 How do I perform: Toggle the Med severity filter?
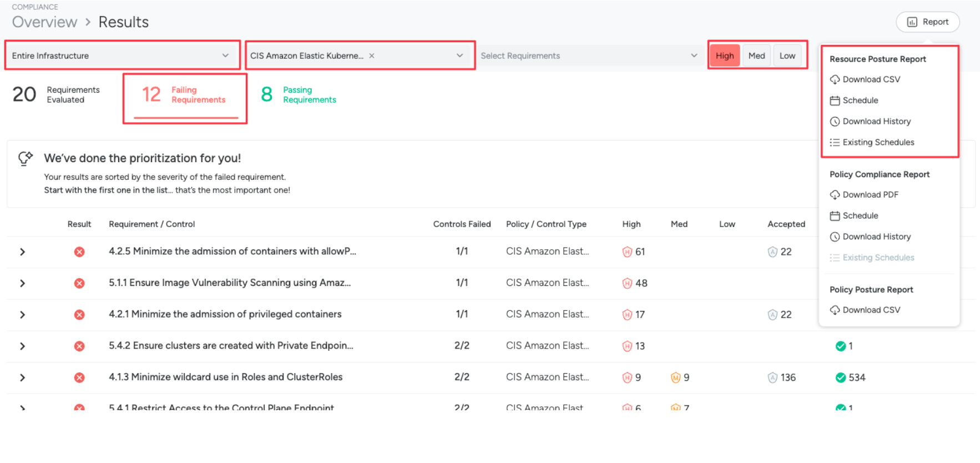756,56
